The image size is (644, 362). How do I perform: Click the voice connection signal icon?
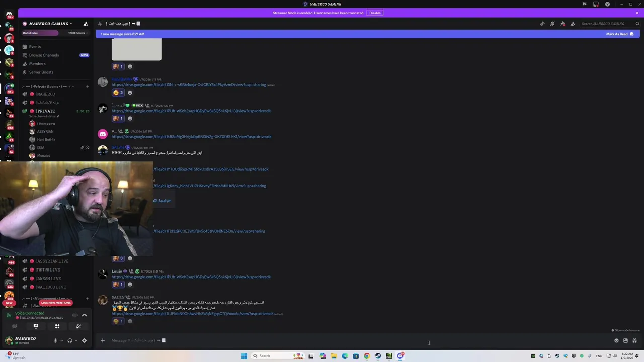9,315
